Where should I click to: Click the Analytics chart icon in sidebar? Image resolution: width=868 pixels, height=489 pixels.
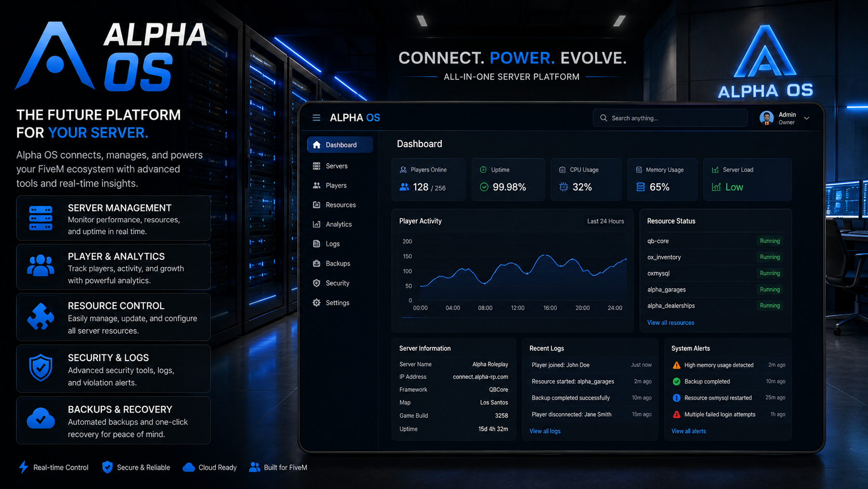click(317, 224)
